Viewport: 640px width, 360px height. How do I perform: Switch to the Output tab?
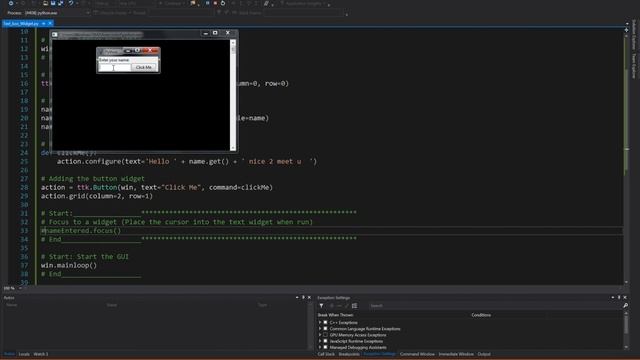click(x=484, y=354)
